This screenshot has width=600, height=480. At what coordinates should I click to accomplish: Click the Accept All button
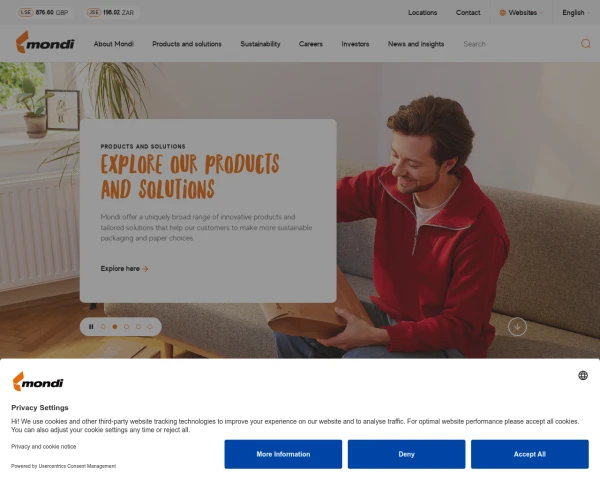pos(530,454)
